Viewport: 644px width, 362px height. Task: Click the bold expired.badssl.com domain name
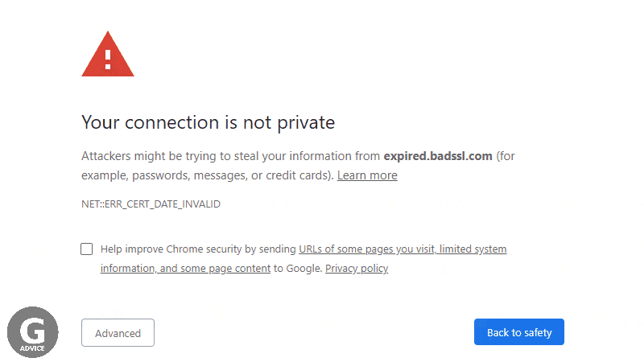438,156
